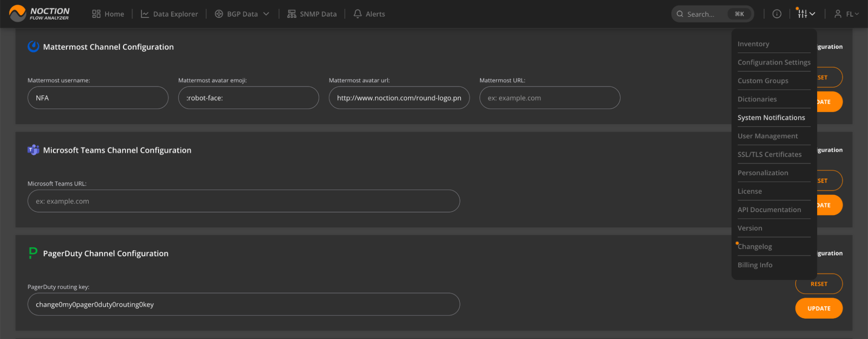Click the Mattermost Channel Configuration heading
This screenshot has height=339, width=868.
(108, 47)
